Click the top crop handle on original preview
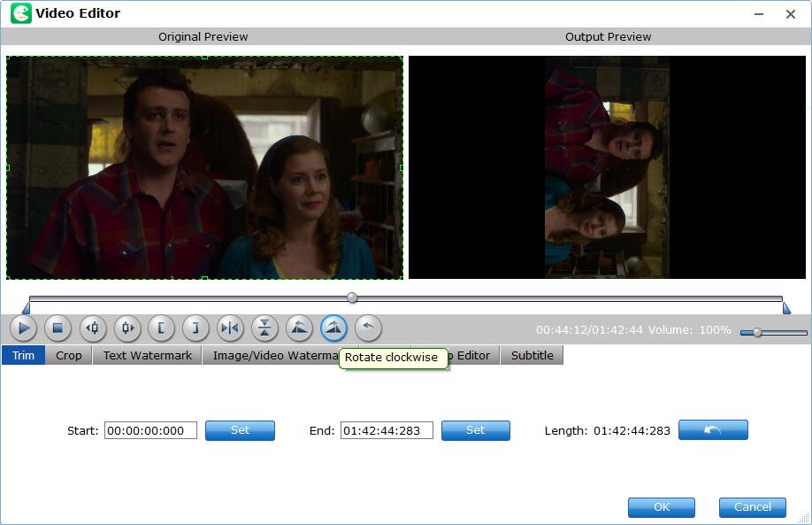Image resolution: width=812 pixels, height=525 pixels. (x=204, y=57)
